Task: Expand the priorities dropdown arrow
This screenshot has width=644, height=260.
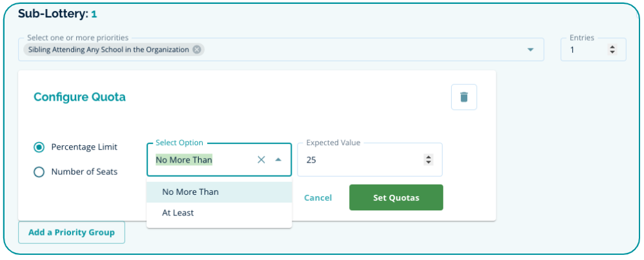Action: pyautogui.click(x=530, y=50)
